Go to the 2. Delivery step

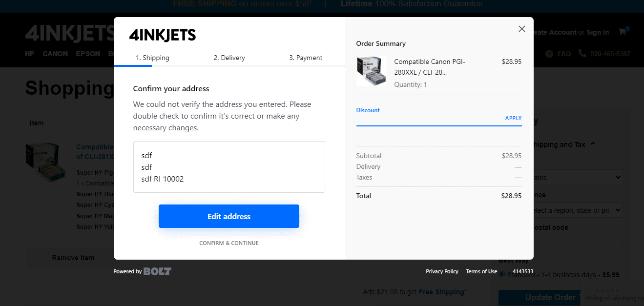(x=229, y=58)
